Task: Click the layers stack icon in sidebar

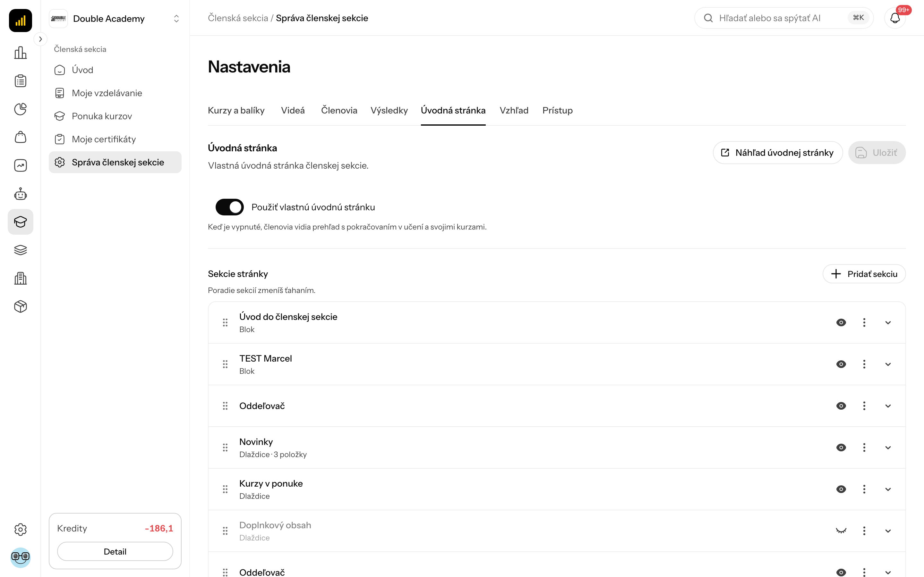Action: [20, 250]
